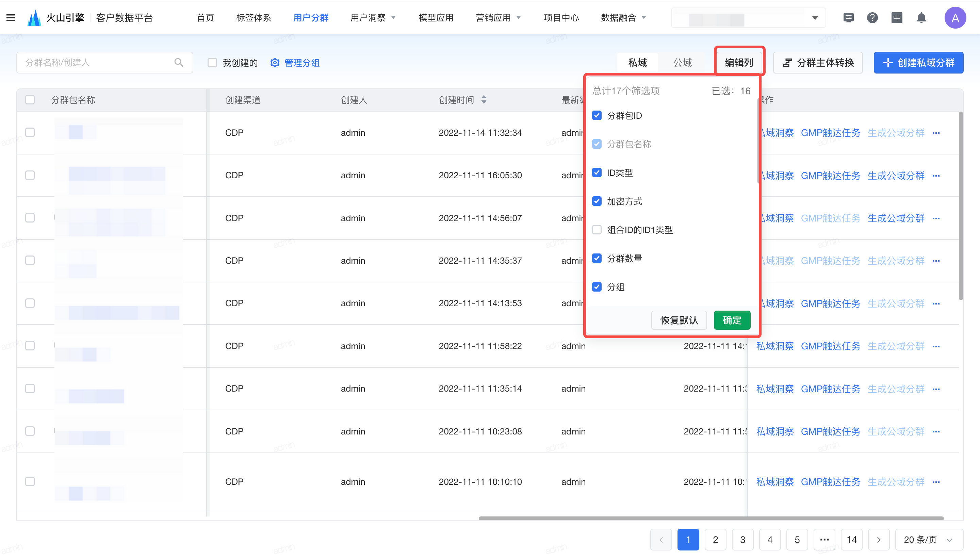Open more actions for 10:10:10 row
The width and height of the screenshot is (980, 560).
tap(936, 482)
